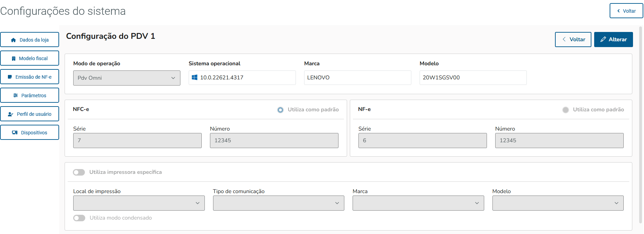Open the Parâmetros section
This screenshot has height=234, width=644.
click(x=30, y=96)
